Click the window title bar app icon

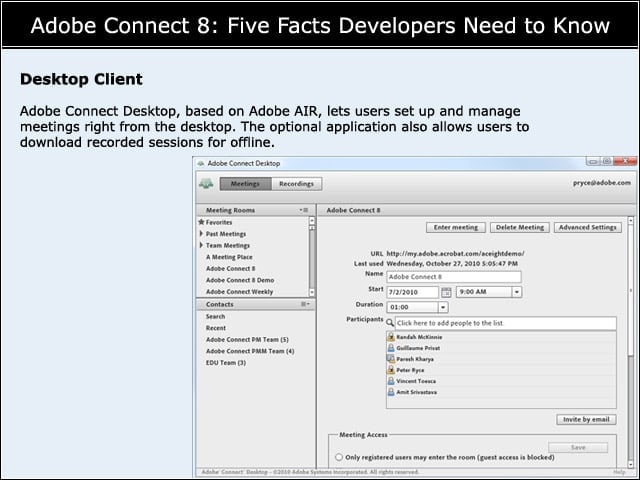click(200, 163)
